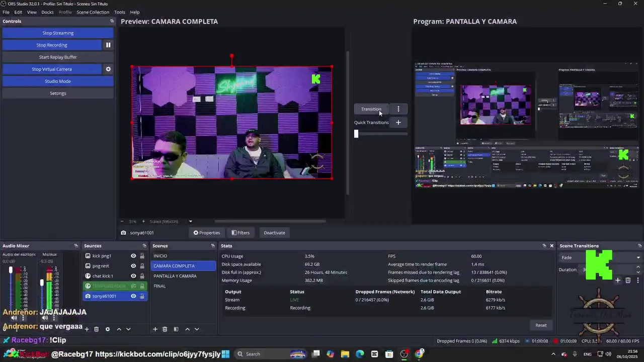644x362 pixels.
Task: Remove transition with trash icon in Scene Transitions
Action: [x=628, y=280]
